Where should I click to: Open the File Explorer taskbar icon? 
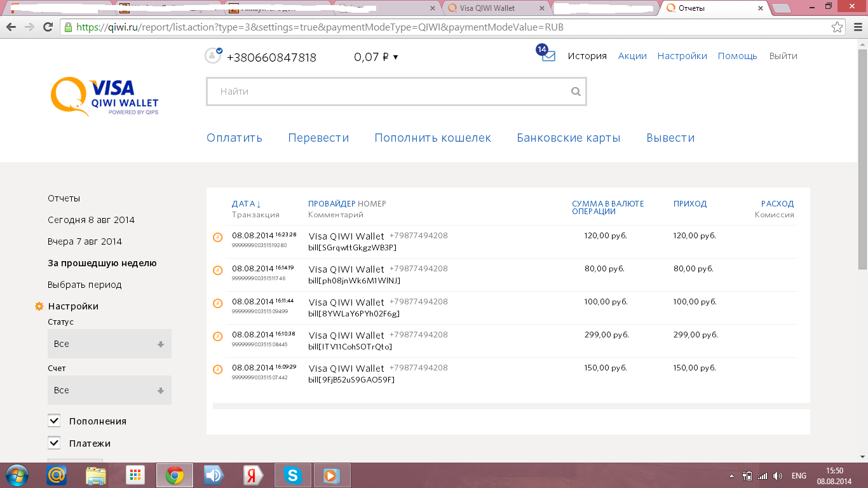click(x=96, y=475)
